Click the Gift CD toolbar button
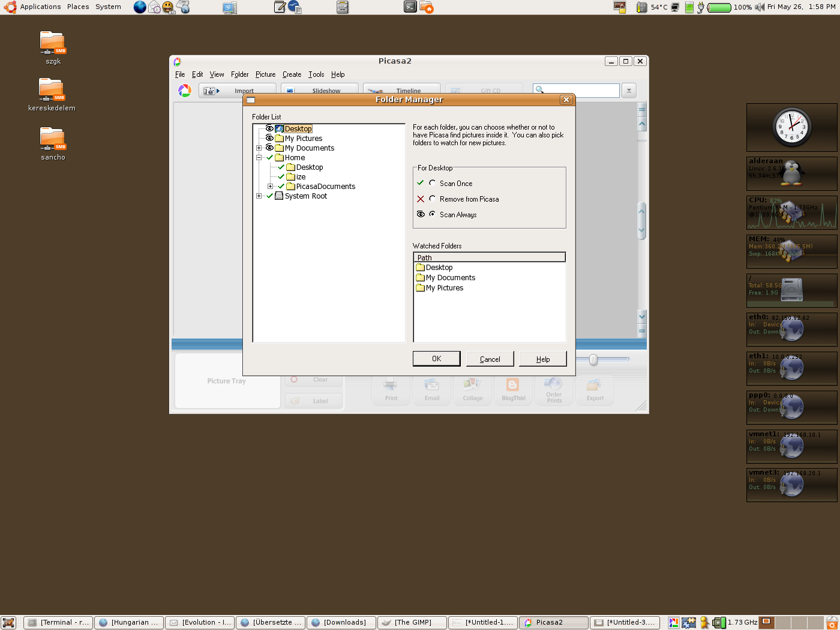This screenshot has height=630, width=840. [484, 89]
